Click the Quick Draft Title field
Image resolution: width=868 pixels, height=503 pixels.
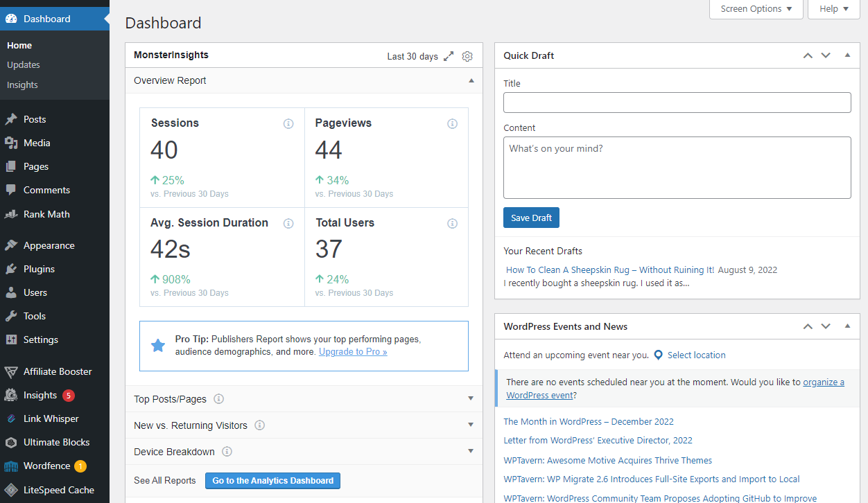pos(677,103)
